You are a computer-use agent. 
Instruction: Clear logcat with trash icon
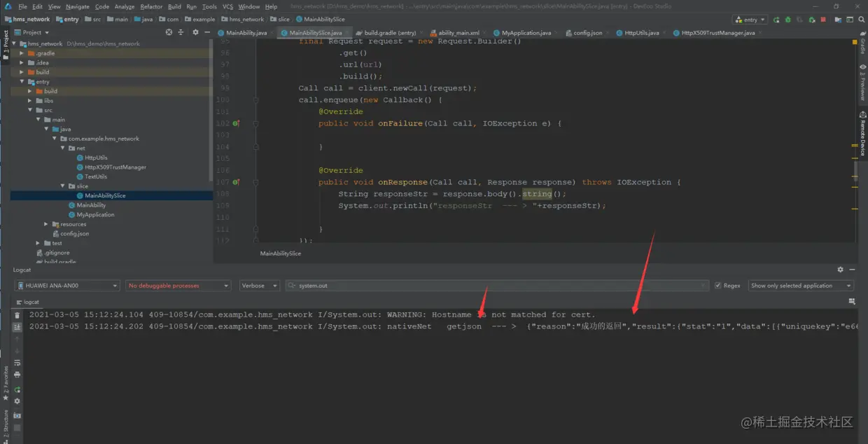17,316
